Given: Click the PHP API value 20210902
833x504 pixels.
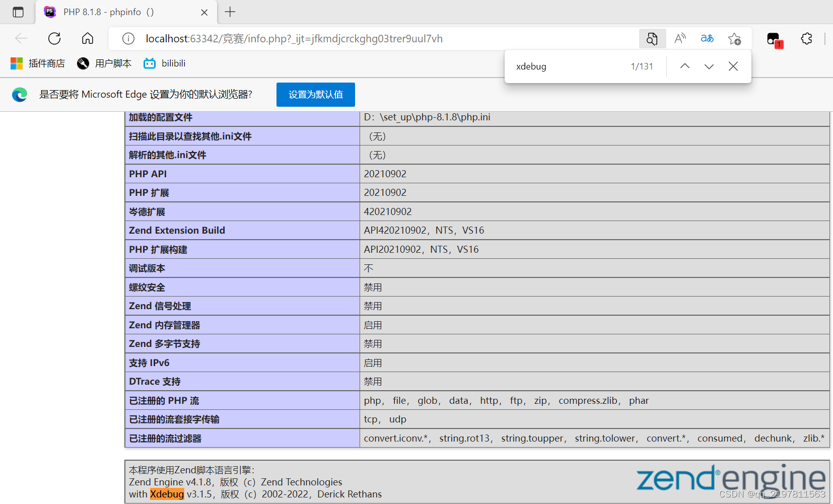Looking at the screenshot, I should click(x=385, y=174).
